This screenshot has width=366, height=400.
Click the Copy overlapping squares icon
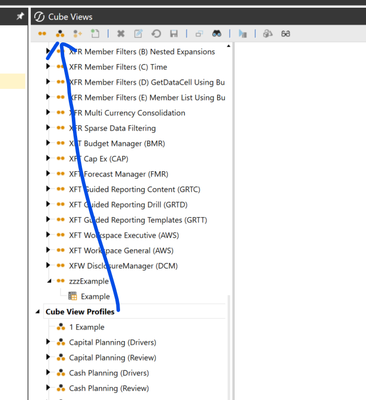point(199,34)
